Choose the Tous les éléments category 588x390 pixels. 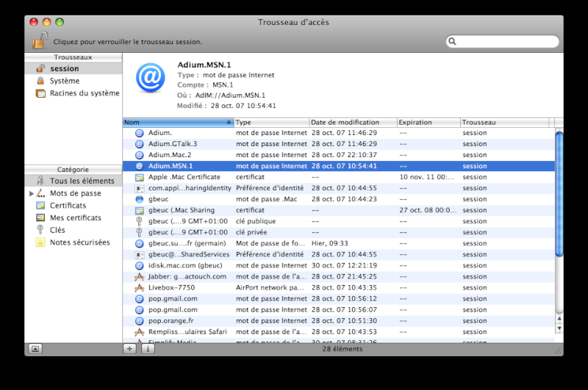point(73,181)
